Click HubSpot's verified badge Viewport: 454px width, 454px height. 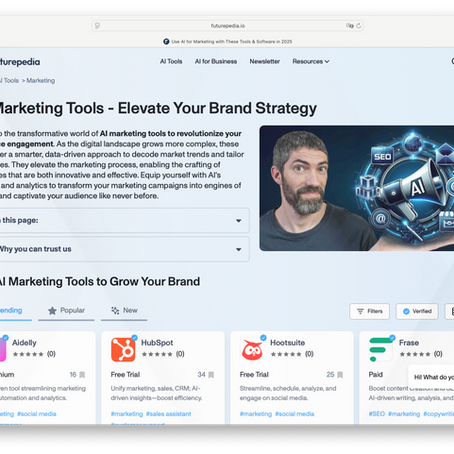pos(134,338)
